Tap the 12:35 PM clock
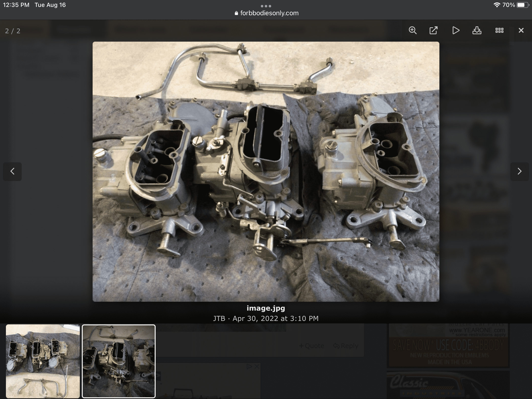Image resolution: width=532 pixels, height=399 pixels. 16,5
